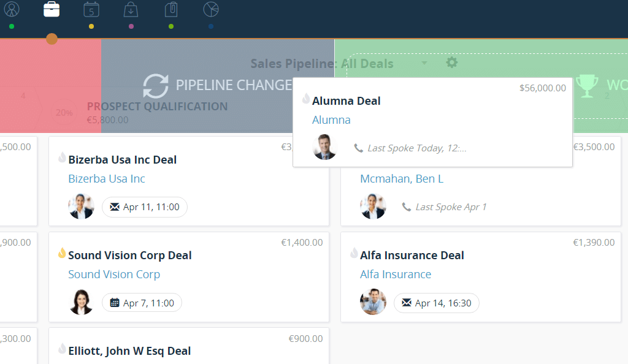This screenshot has height=364, width=628.
Task: Open the Elliott, John W Esq Deal card
Action: (x=129, y=351)
